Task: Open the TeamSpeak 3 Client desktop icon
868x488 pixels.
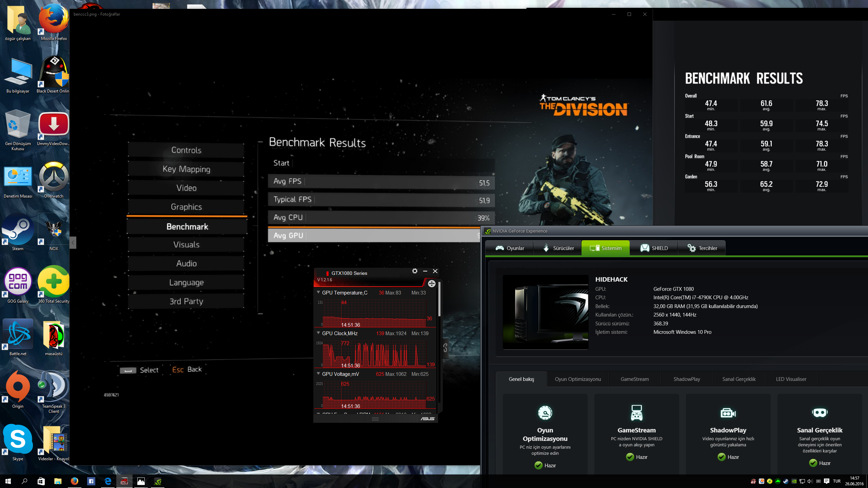Action: [x=54, y=392]
